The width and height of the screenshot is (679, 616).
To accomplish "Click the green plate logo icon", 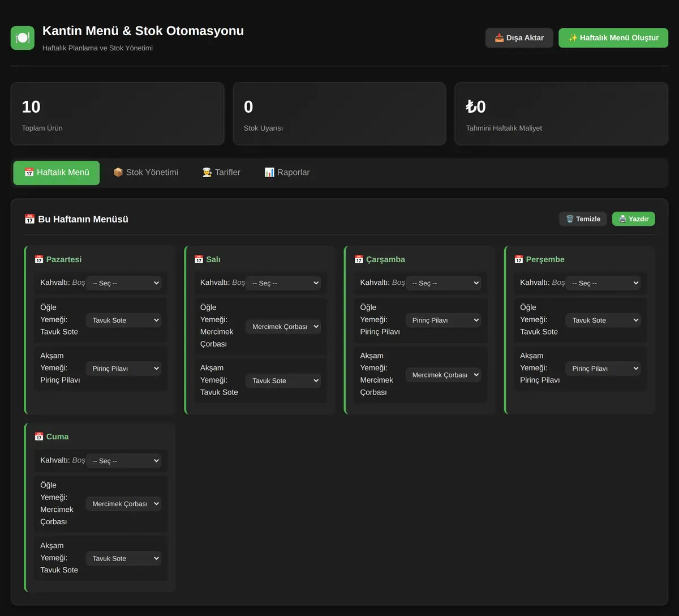I will pos(23,38).
